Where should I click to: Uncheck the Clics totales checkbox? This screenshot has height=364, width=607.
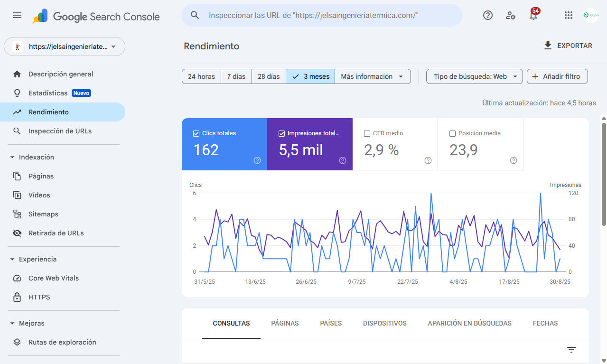coord(196,133)
